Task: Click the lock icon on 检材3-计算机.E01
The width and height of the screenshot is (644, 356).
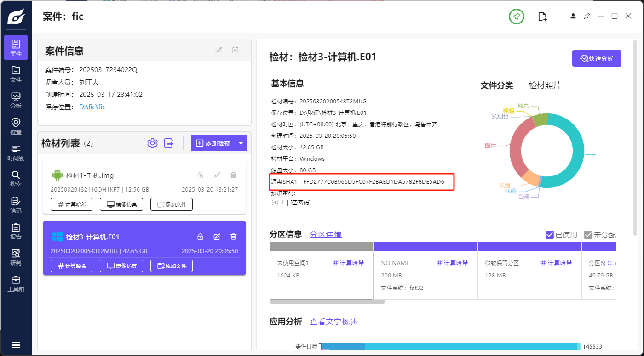Action: [200, 237]
